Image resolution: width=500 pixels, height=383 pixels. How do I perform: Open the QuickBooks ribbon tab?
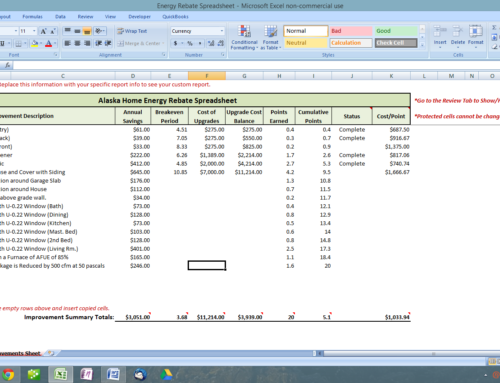[x=175, y=17]
